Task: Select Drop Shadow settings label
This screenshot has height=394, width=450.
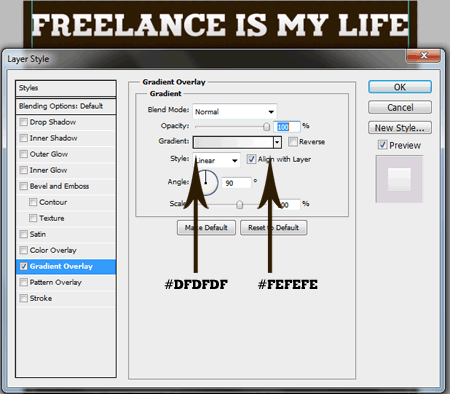Action: pos(53,122)
